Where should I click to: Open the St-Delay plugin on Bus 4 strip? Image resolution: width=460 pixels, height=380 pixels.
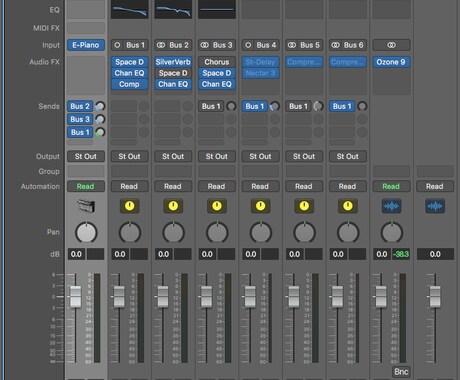[x=261, y=62]
